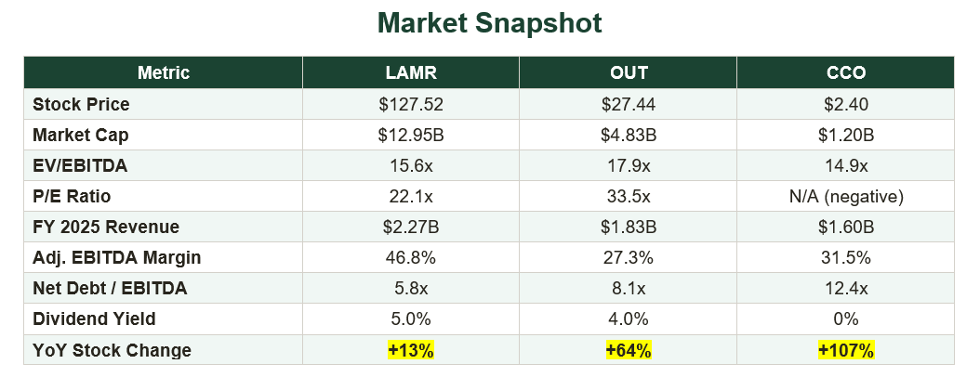Click CCO EV/EBITDA 14.9x cell

point(845,165)
